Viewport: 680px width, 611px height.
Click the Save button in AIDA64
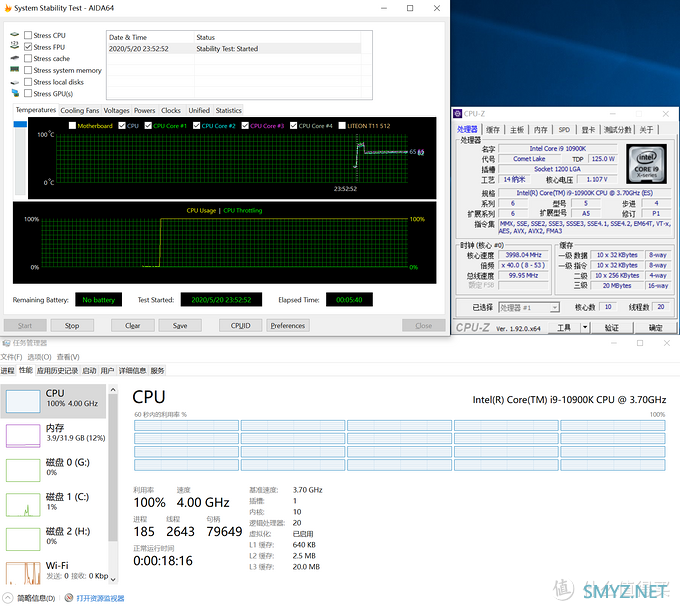(180, 326)
